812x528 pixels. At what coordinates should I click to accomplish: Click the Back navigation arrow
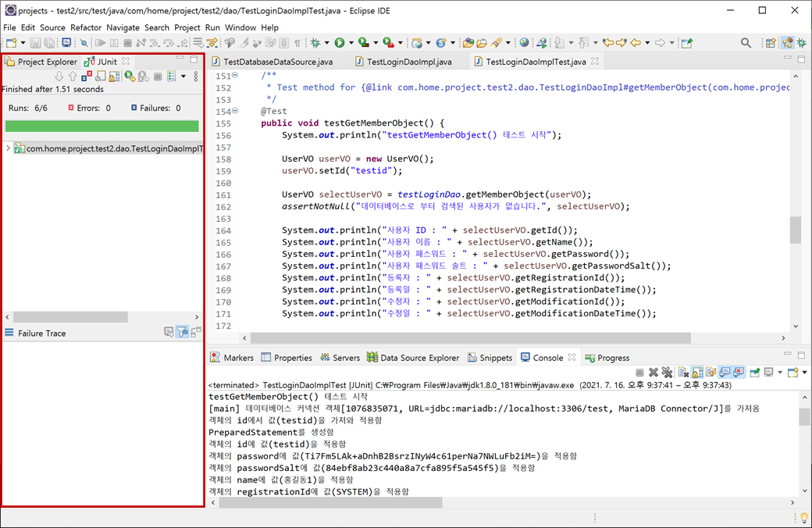pyautogui.click(x=636, y=43)
